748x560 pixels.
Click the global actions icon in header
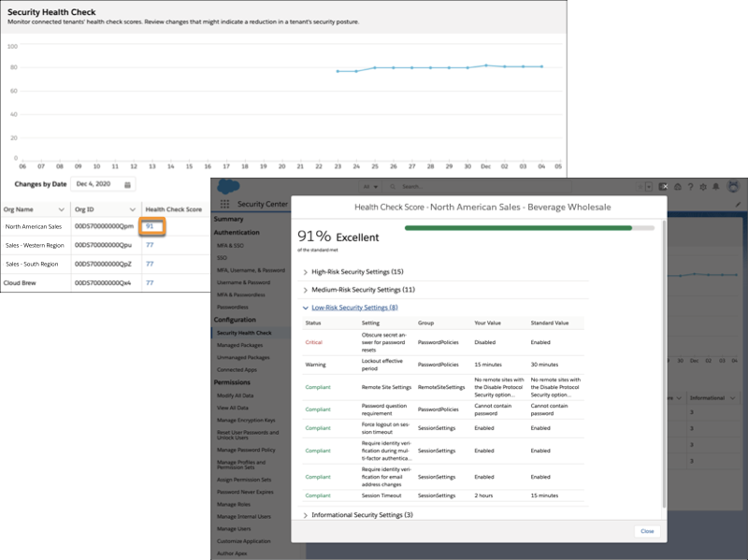pyautogui.click(x=664, y=187)
